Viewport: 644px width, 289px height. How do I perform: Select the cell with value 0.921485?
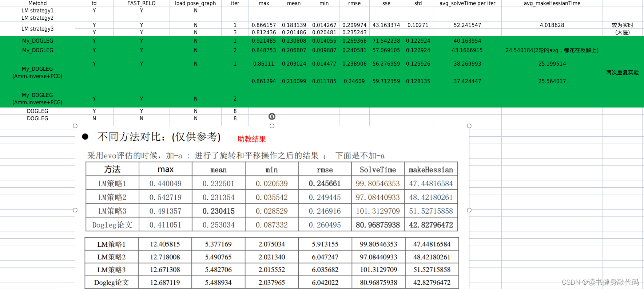pyautogui.click(x=264, y=41)
